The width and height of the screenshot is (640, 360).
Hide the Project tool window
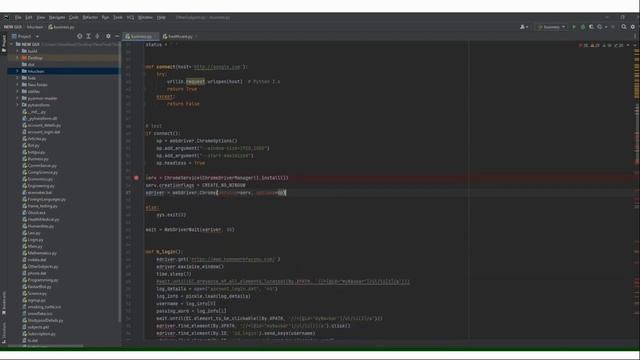117,36
